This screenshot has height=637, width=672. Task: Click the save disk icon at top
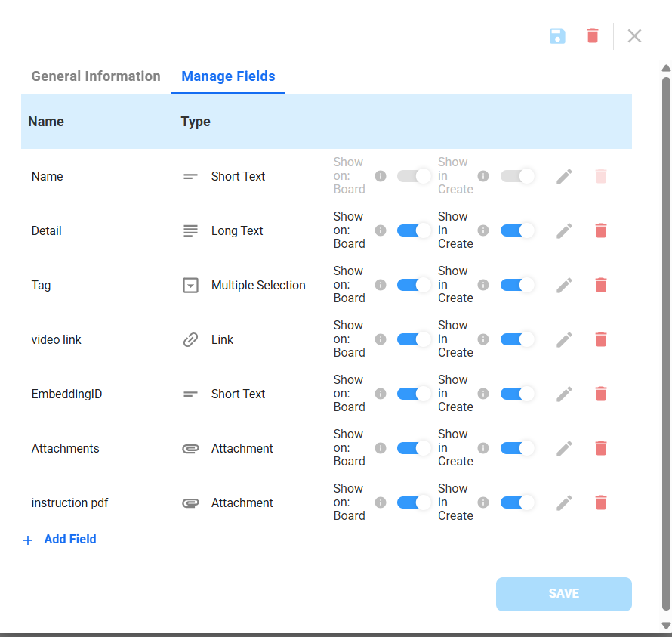557,36
